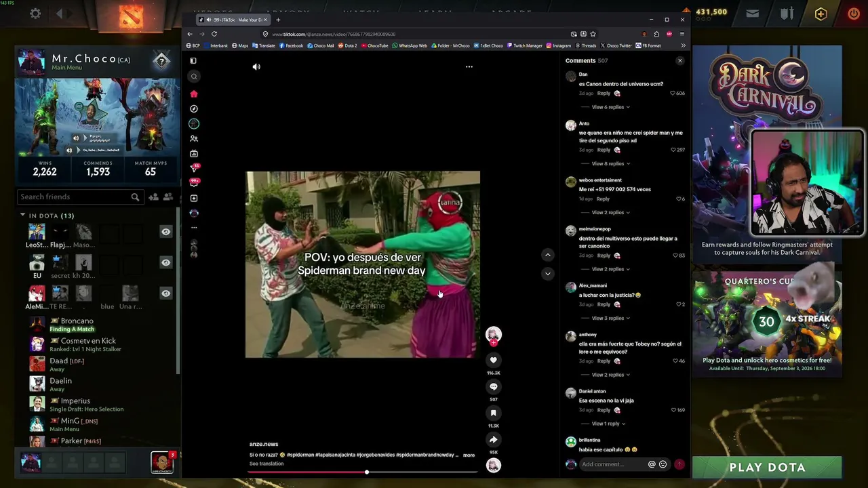The height and width of the screenshot is (488, 868).
Task: Open TikTok Friends in the sidebar
Action: [194, 138]
